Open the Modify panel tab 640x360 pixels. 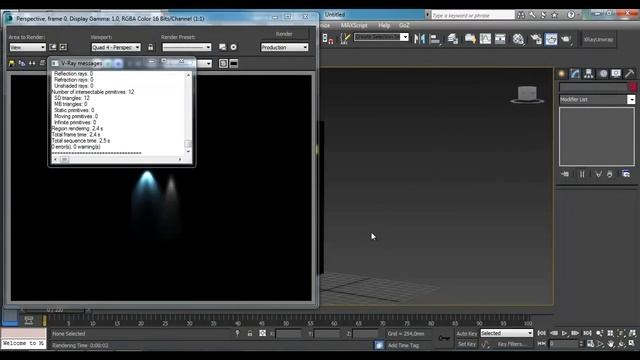(575, 73)
